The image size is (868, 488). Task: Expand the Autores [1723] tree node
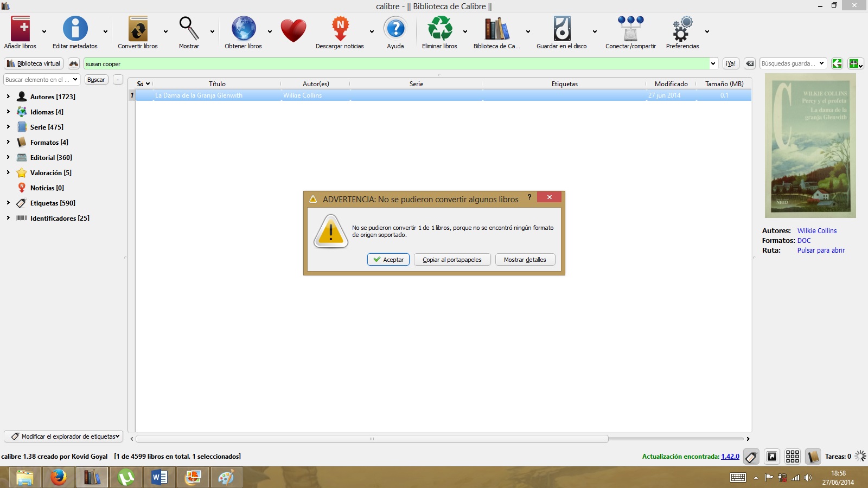pos(8,97)
